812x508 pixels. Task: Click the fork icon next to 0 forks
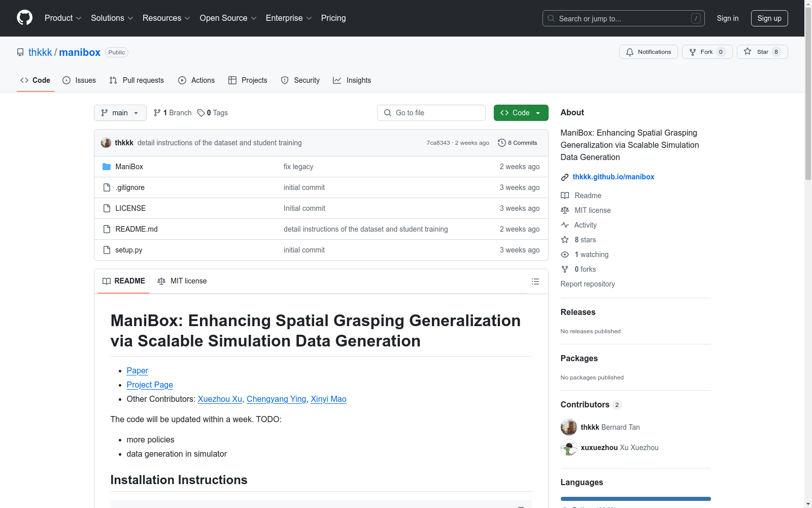pyautogui.click(x=565, y=269)
